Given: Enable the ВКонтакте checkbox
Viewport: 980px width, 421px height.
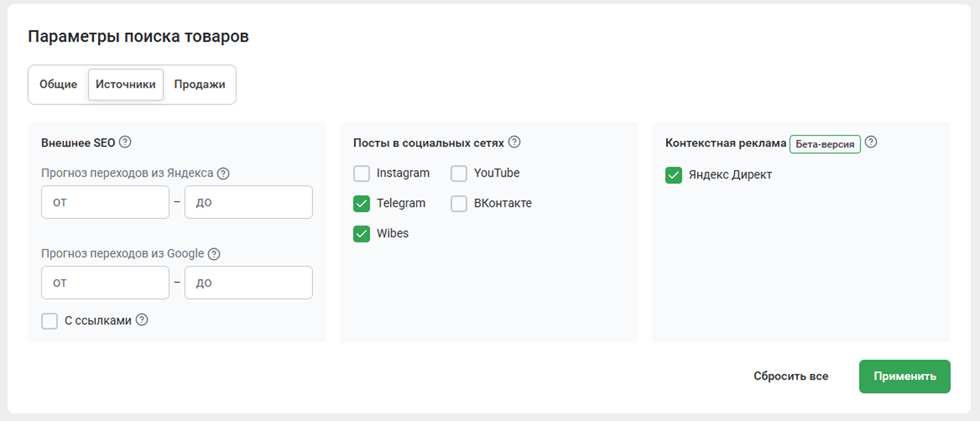Looking at the screenshot, I should pyautogui.click(x=459, y=203).
